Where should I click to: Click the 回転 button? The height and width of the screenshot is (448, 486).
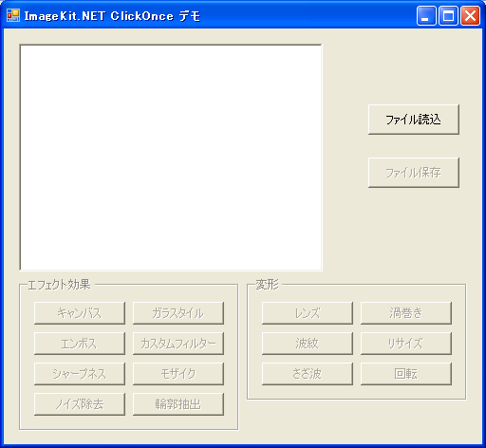406,374
